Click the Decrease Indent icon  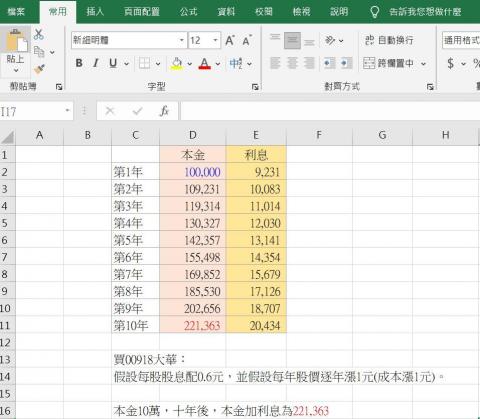(x=329, y=63)
